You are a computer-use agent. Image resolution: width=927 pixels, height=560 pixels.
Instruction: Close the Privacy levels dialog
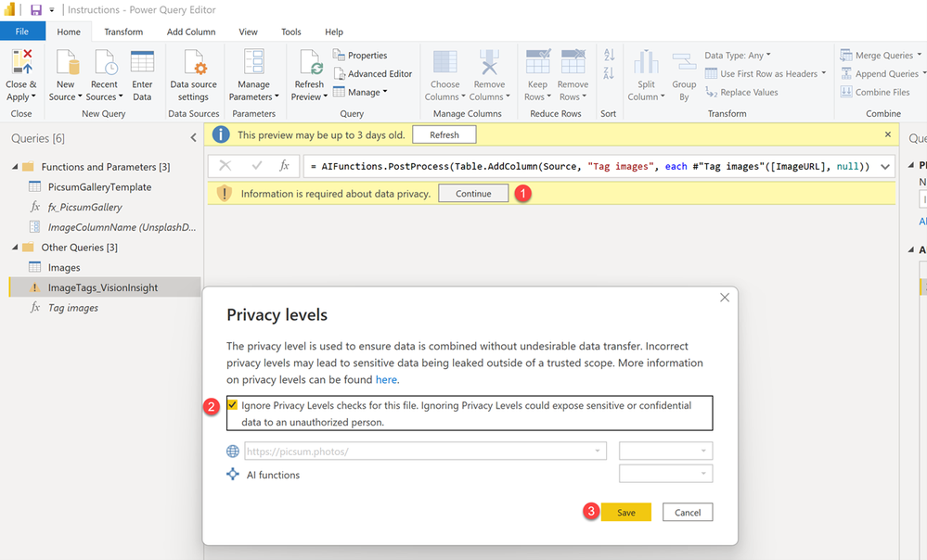coord(725,298)
